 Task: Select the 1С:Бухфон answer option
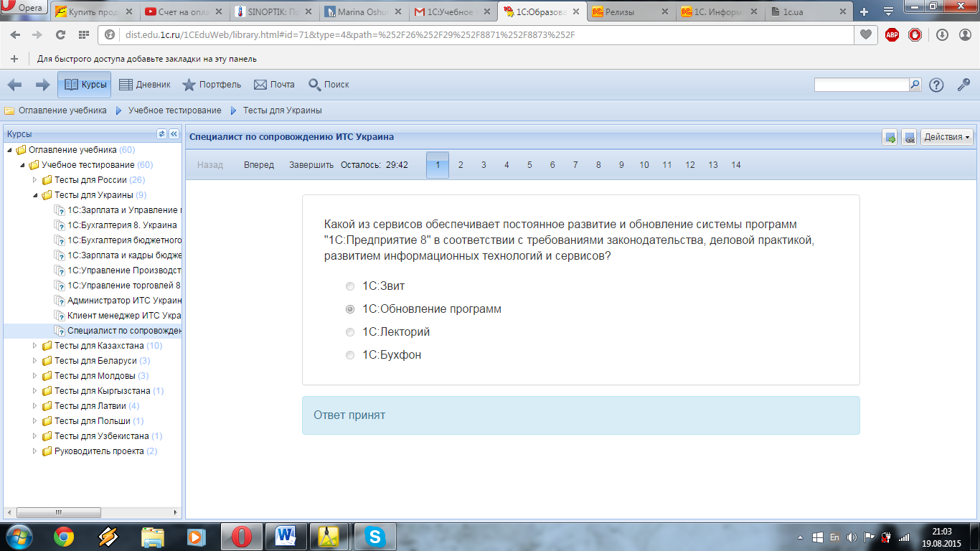(350, 355)
